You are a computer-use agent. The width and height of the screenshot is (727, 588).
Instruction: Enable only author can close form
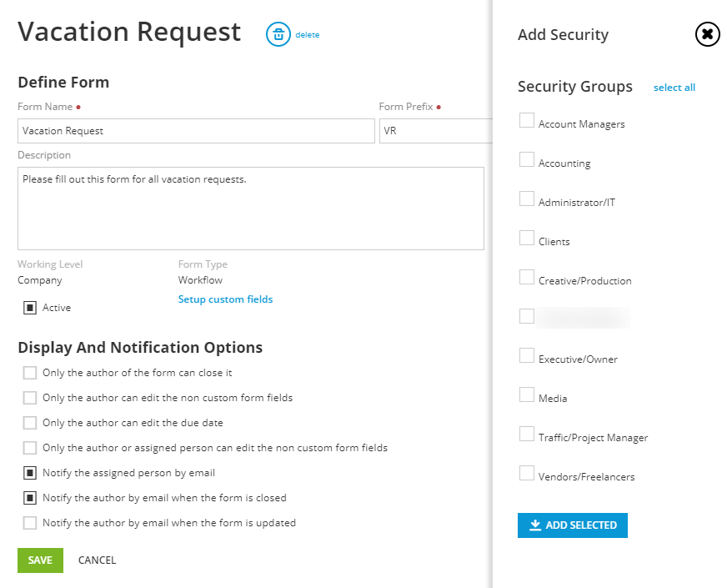tap(30, 373)
